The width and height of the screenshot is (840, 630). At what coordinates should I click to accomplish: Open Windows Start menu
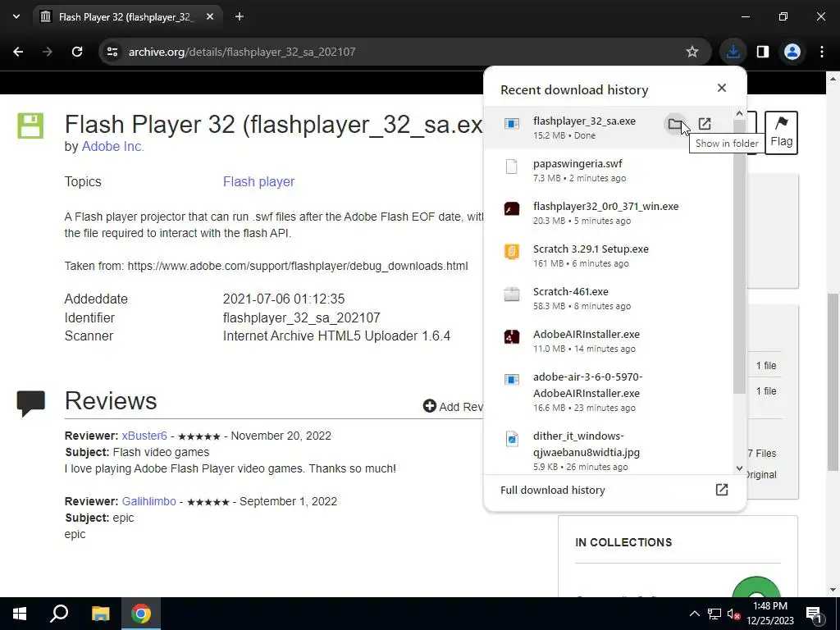(20, 614)
